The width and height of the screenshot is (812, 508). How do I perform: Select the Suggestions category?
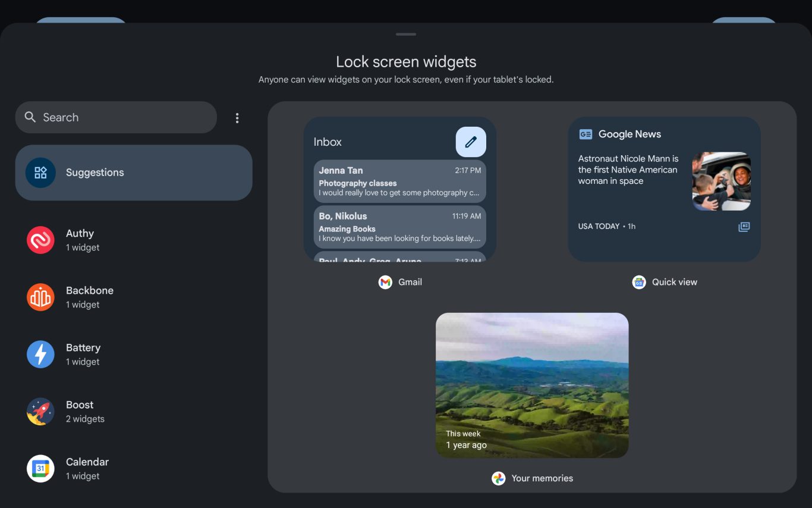pos(134,173)
